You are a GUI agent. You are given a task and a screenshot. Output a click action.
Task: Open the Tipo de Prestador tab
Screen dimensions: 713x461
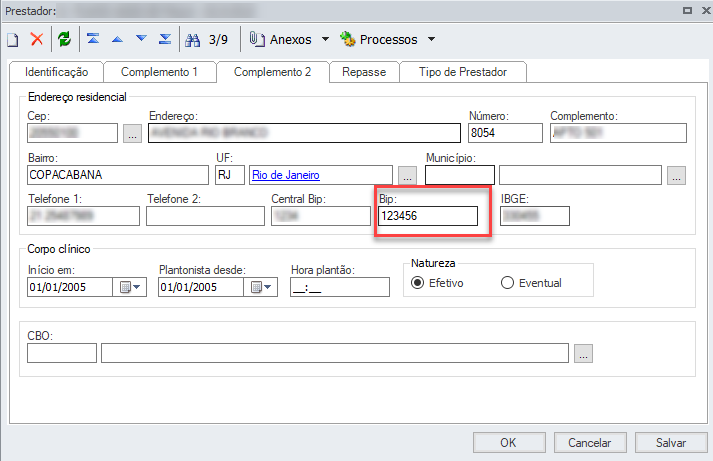463,72
